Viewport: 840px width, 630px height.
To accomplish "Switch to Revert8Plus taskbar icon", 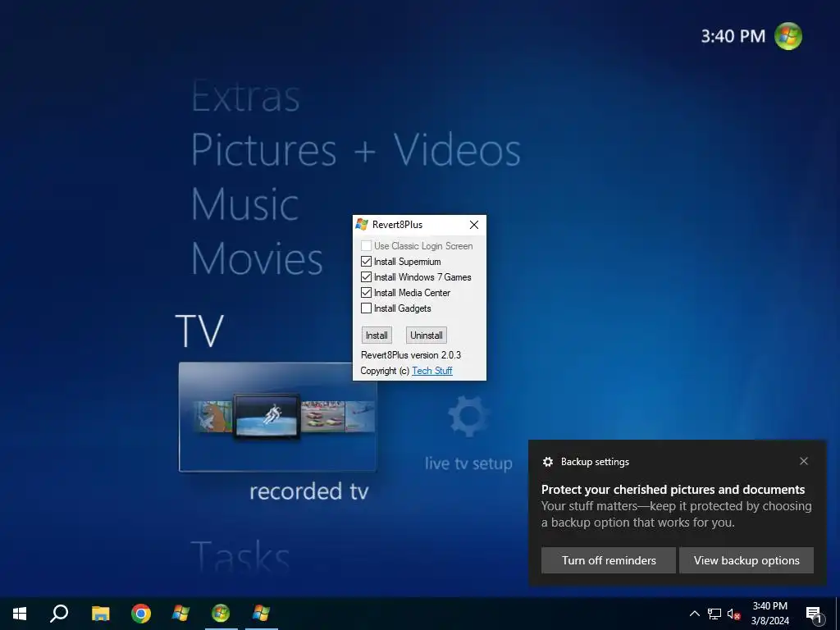I will 261,614.
